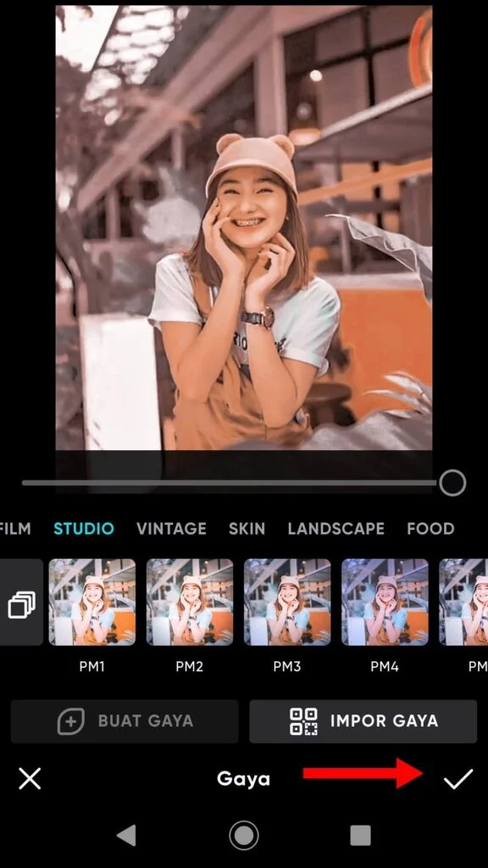The height and width of the screenshot is (868, 488).
Task: Tap the Android home circle button
Action: (x=244, y=835)
